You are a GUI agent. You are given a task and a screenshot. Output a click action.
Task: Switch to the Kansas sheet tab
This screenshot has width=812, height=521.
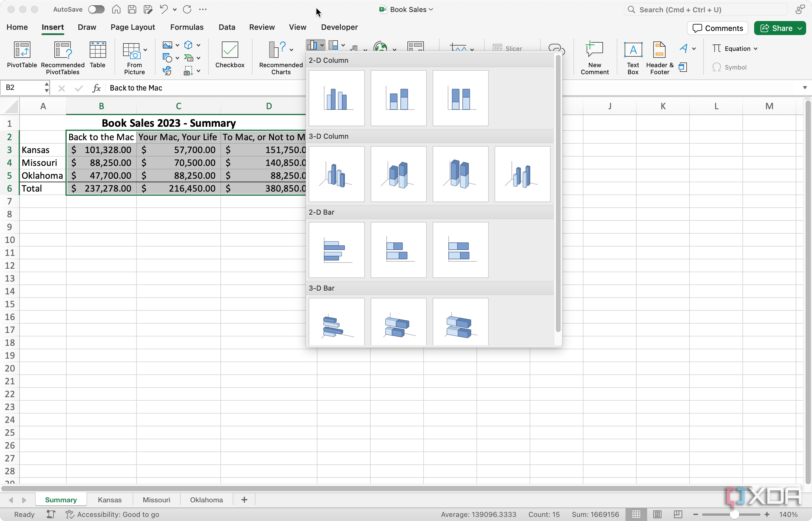109,500
